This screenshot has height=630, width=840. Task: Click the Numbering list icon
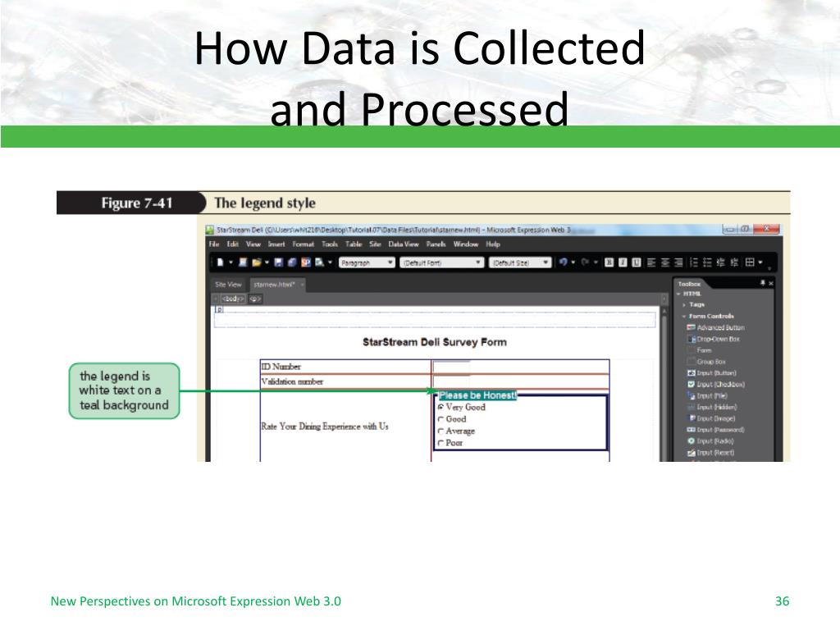click(694, 262)
